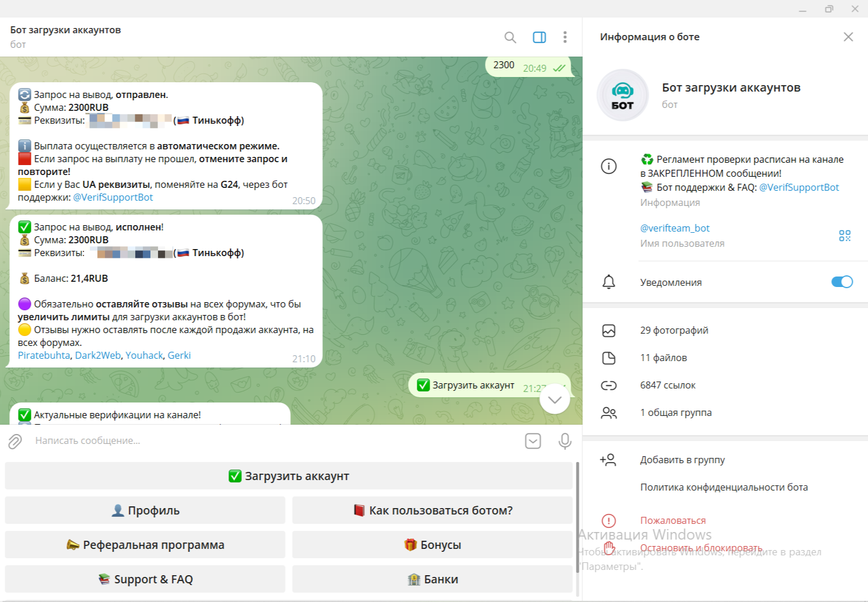This screenshot has height=602, width=868.
Task: Click the paperclip attach file icon
Action: pos(15,442)
